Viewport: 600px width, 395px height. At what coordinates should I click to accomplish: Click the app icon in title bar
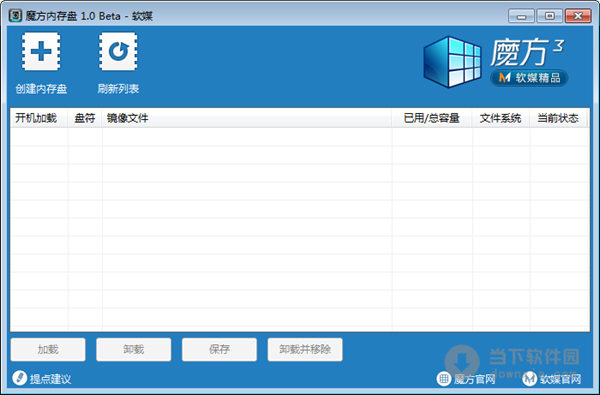pos(15,16)
